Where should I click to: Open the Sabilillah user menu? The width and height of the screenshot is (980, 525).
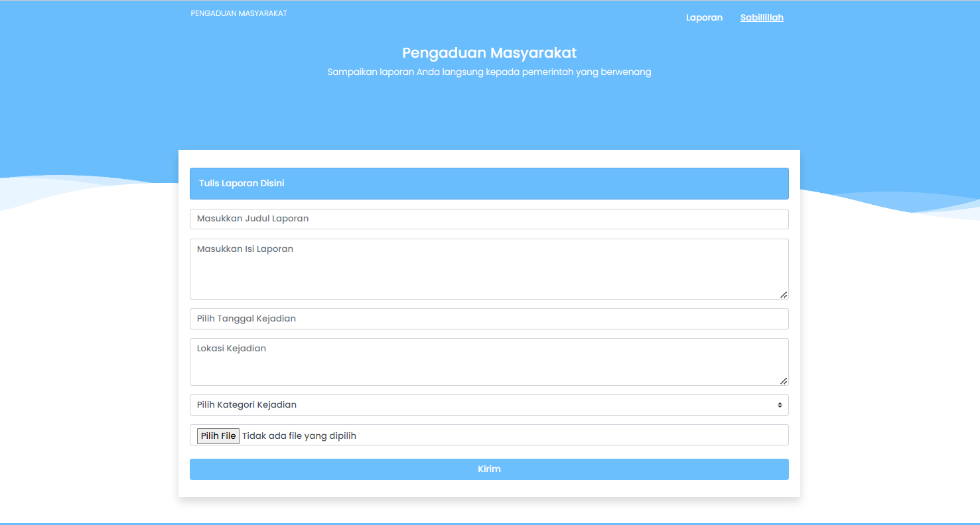click(762, 18)
